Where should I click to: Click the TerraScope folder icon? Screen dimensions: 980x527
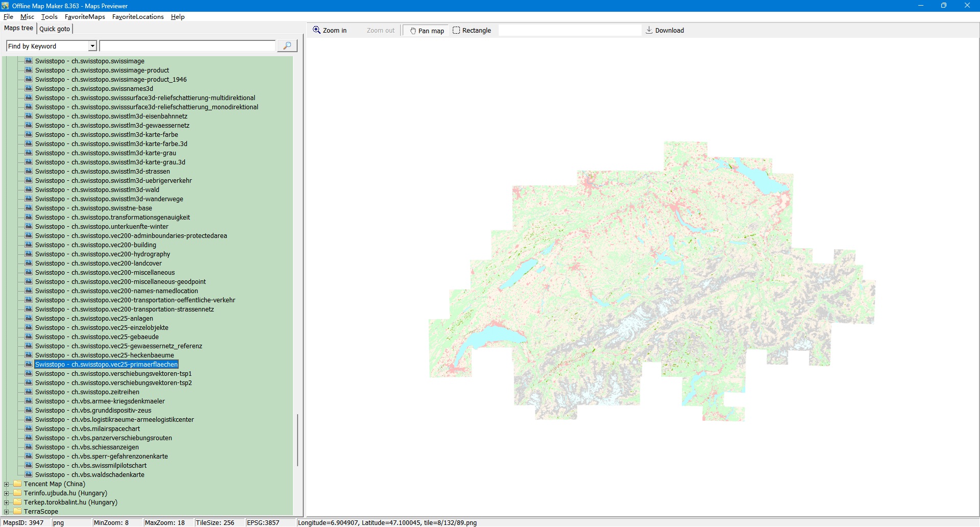point(17,511)
